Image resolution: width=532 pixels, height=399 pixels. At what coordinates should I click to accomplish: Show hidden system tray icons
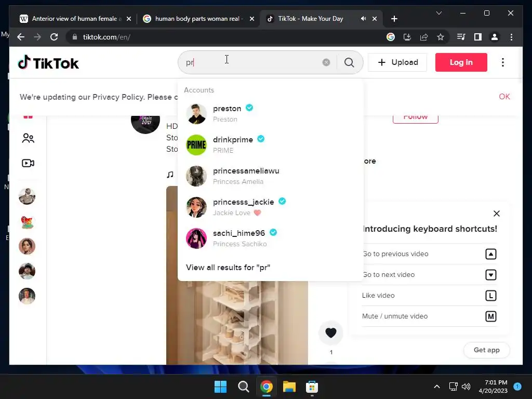pos(437,387)
